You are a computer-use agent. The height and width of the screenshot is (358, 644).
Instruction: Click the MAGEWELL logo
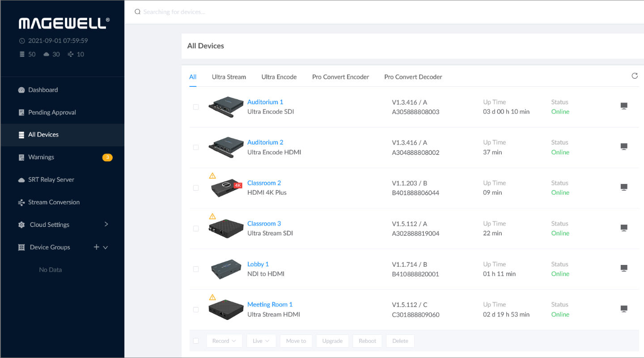tap(64, 23)
